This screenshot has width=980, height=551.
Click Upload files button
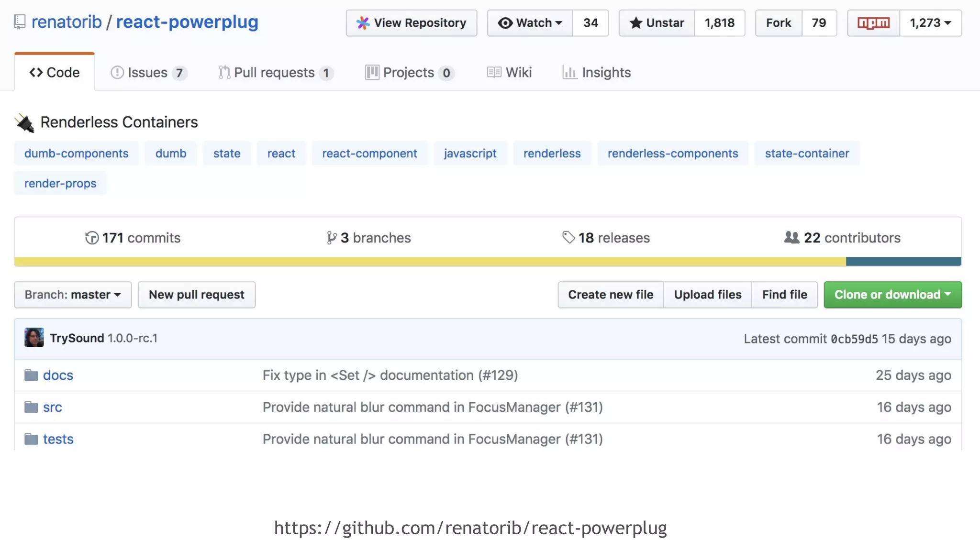pyautogui.click(x=708, y=295)
